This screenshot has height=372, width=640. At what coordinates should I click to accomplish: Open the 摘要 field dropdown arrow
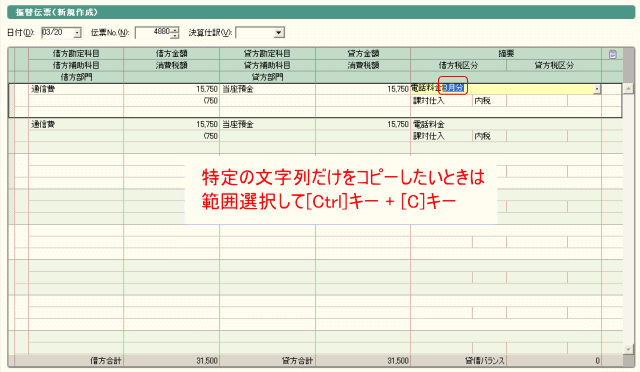click(597, 89)
